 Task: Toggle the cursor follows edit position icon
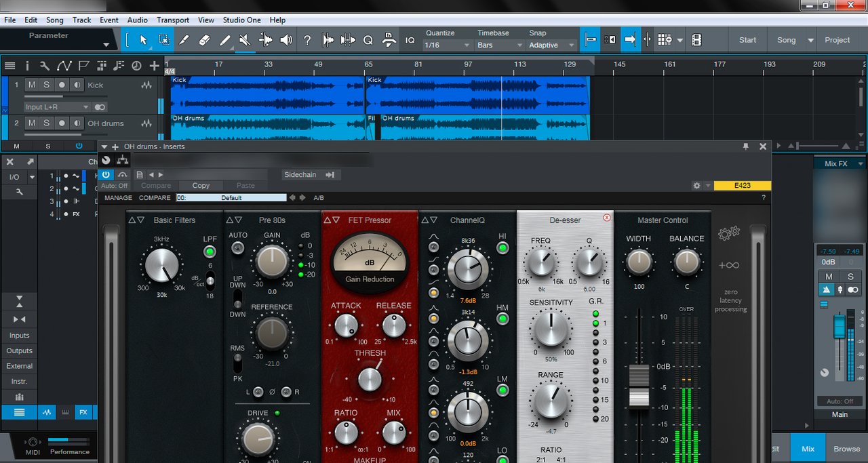coord(646,40)
